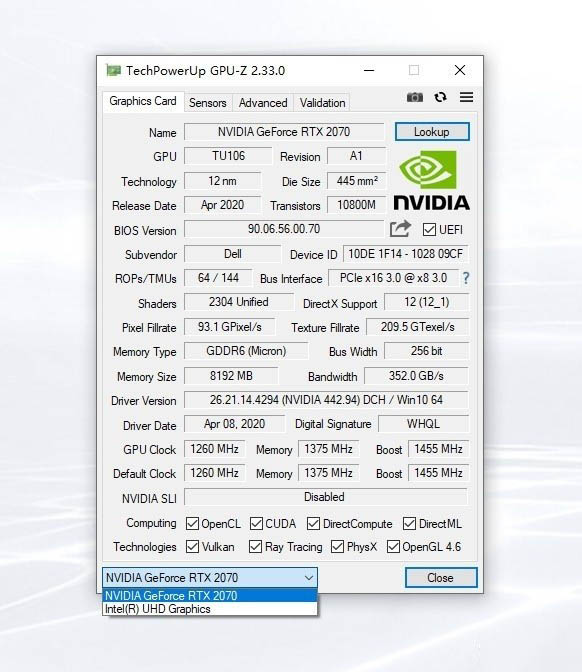582x672 pixels.
Task: Close GPU-Z with the title bar X
Action: click(460, 70)
